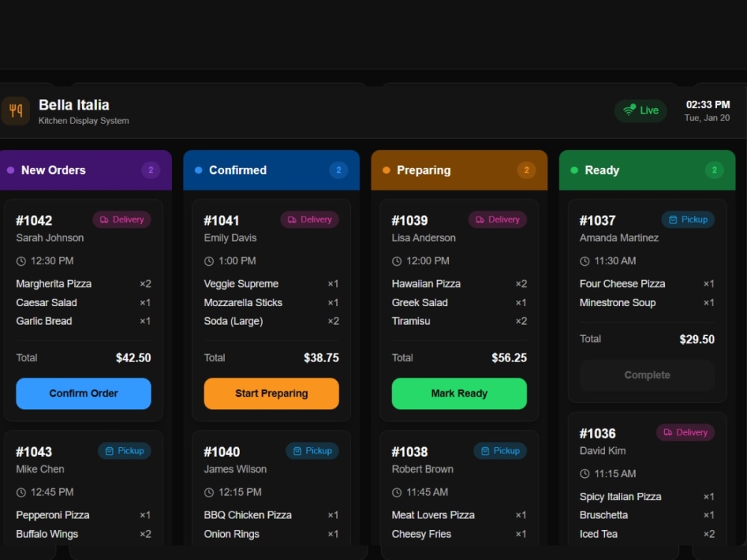Click the Delivery tag on order #1039
Viewport: 747px width, 560px height.
tap(498, 220)
